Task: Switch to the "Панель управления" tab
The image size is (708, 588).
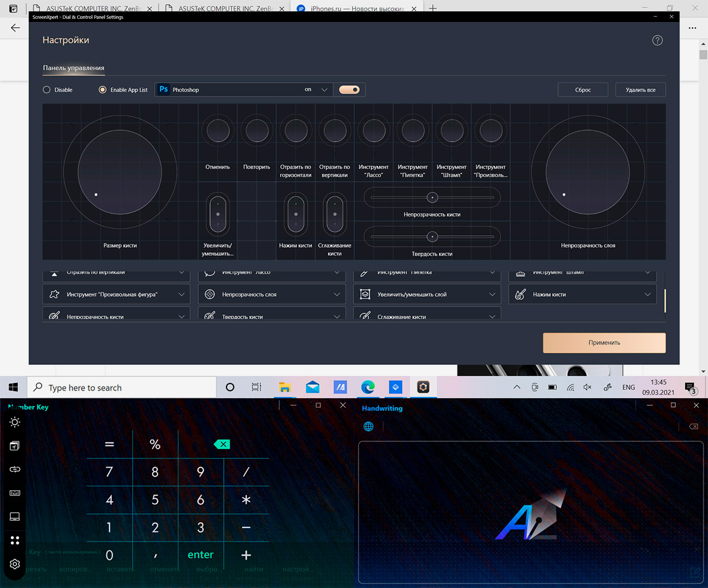Action: pos(74,68)
